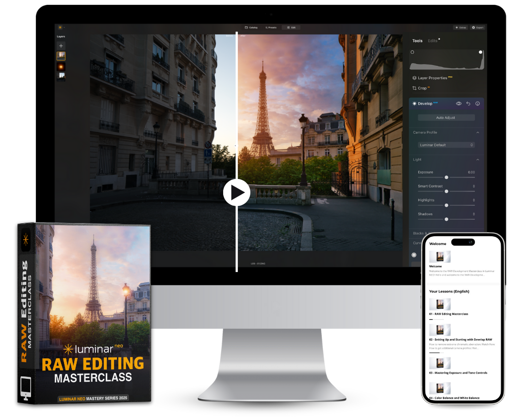Expand the Blacks & Whites section
This screenshot has width=524, height=420.
(417, 233)
